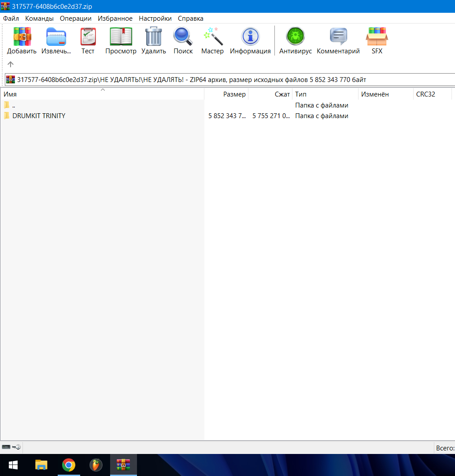Image resolution: width=455 pixels, height=476 pixels.
Task: Run the Тест archive test icon
Action: [88, 37]
